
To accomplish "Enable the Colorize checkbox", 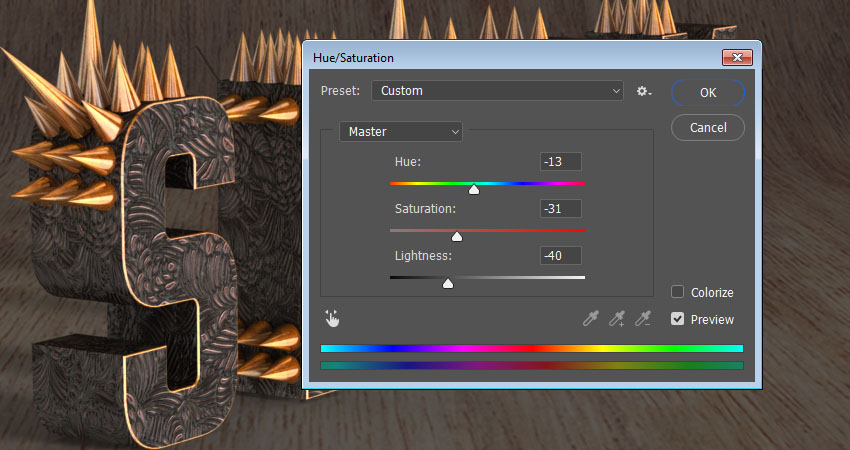I will tap(678, 292).
